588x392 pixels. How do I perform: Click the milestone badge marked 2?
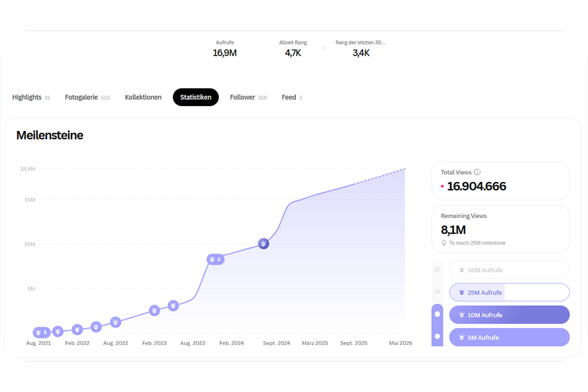pos(215,259)
